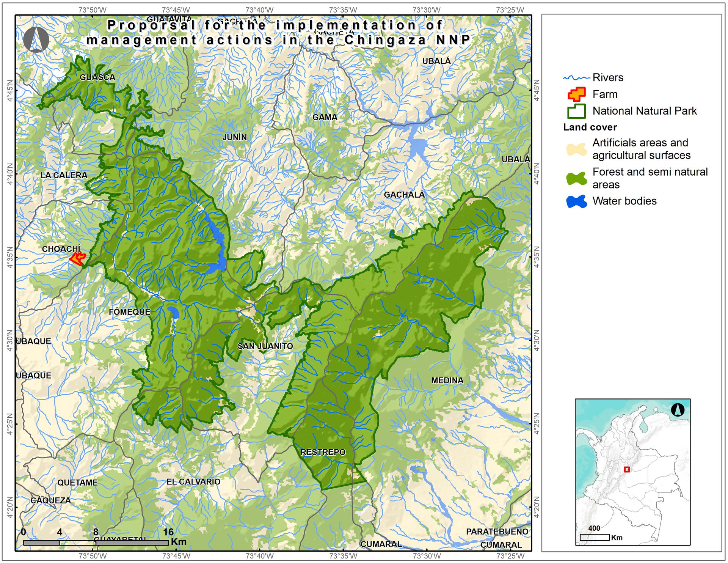Viewport: 728px width, 563px height.
Task: Click the Farm legend symbol
Action: point(576,94)
